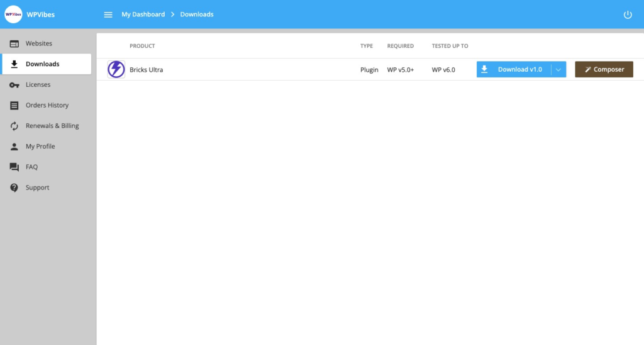Image resolution: width=644 pixels, height=345 pixels.
Task: Click the WP v6.0 tested cell
Action: pyautogui.click(x=443, y=70)
